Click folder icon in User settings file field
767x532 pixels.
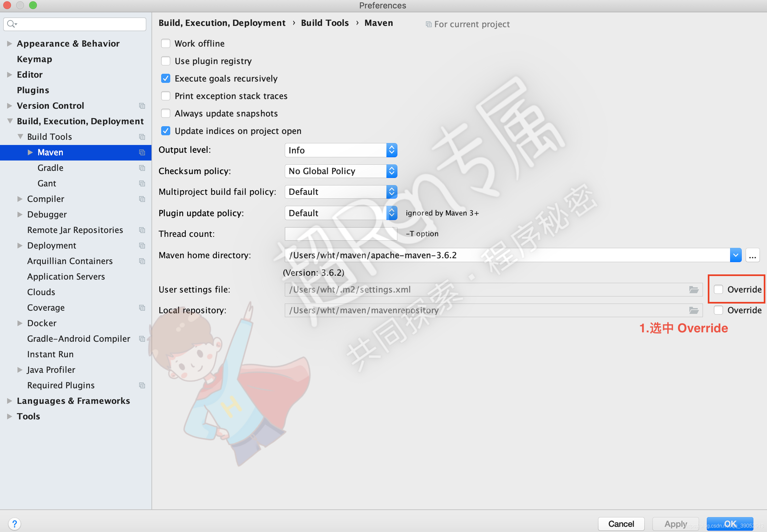click(x=694, y=290)
